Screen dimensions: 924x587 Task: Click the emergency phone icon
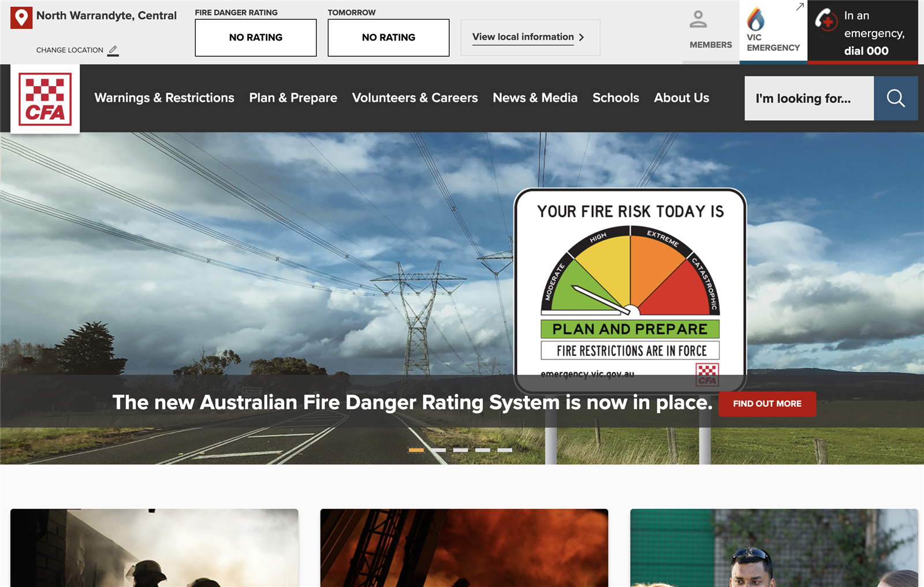click(826, 20)
